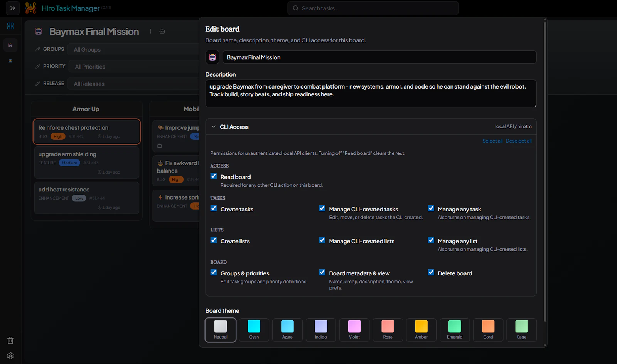Image resolution: width=617 pixels, height=364 pixels.
Task: Select the Neutral board theme
Action: pyautogui.click(x=221, y=330)
